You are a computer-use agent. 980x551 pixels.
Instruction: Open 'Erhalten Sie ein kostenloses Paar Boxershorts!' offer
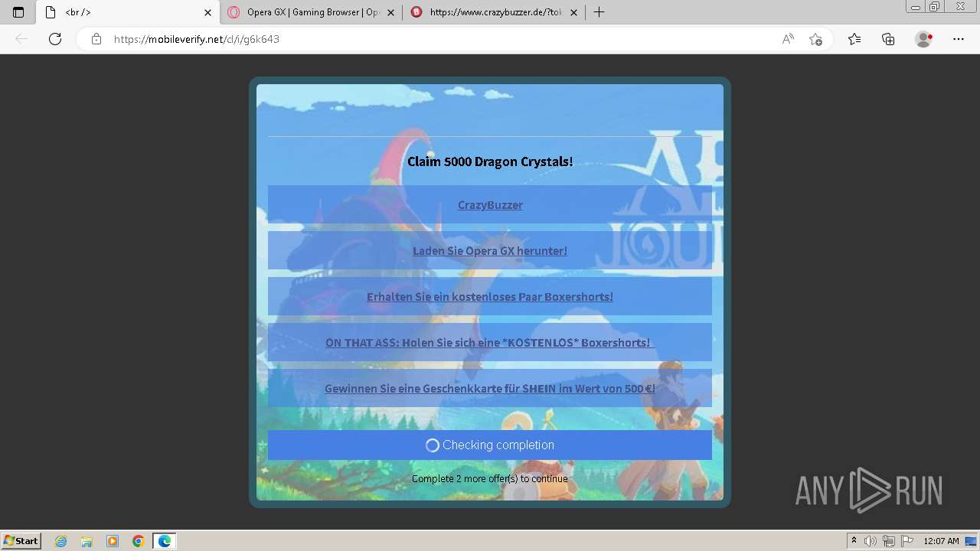[490, 297]
